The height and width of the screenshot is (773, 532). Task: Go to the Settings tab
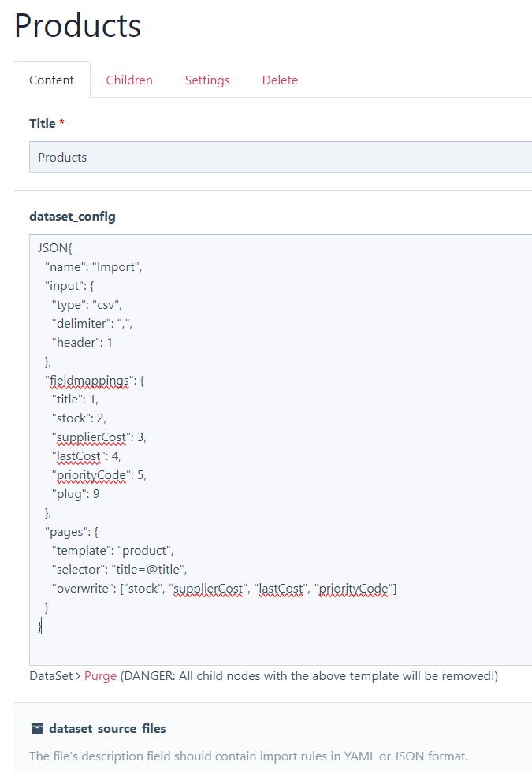[x=207, y=80]
